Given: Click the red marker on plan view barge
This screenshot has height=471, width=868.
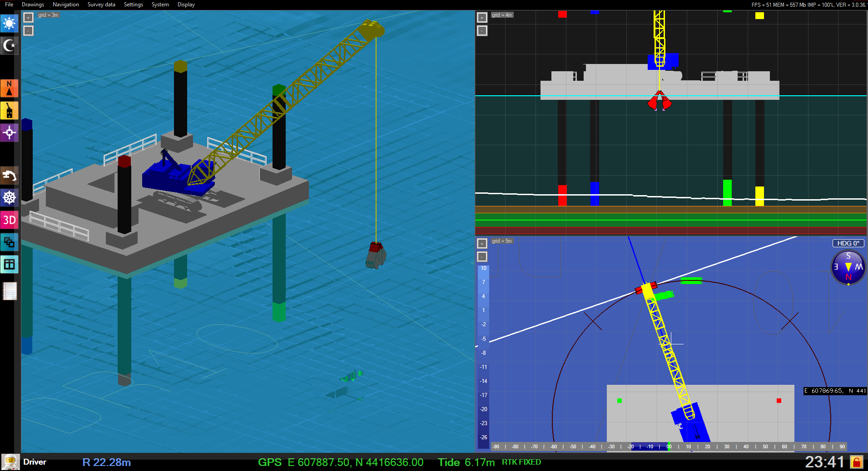Looking at the screenshot, I should pos(779,401).
